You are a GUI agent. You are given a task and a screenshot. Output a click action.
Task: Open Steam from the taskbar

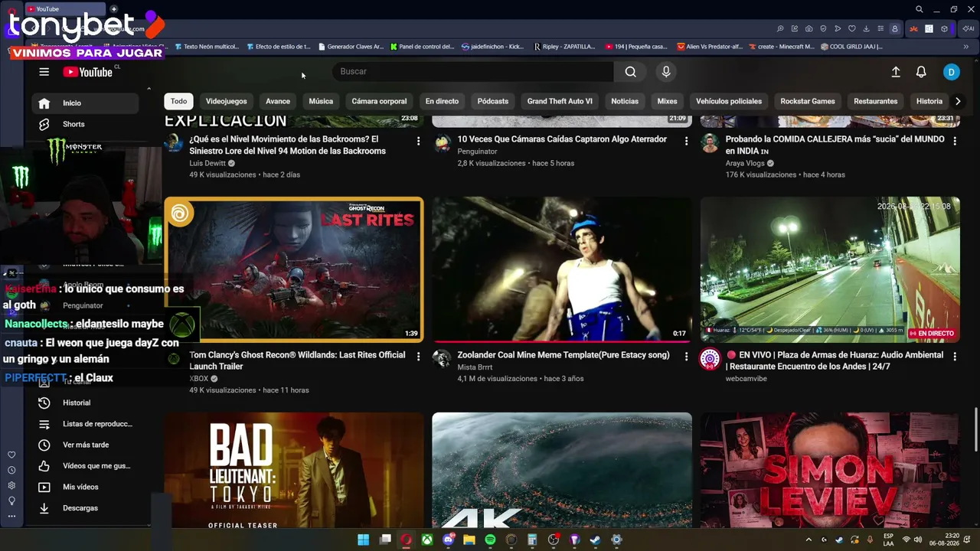click(595, 540)
